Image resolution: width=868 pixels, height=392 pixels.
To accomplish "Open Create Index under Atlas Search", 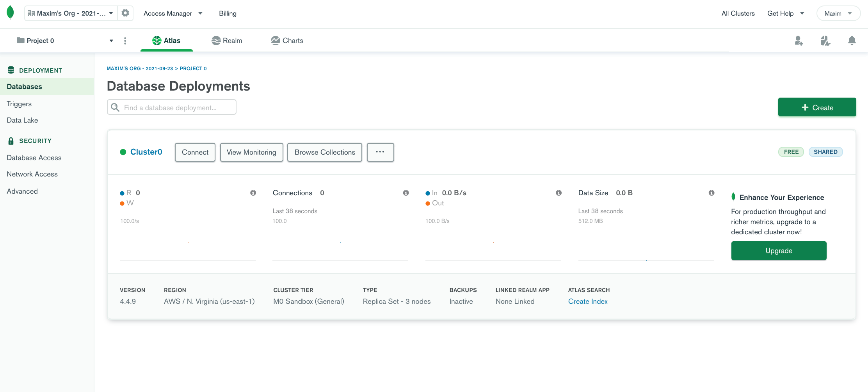I will [588, 301].
